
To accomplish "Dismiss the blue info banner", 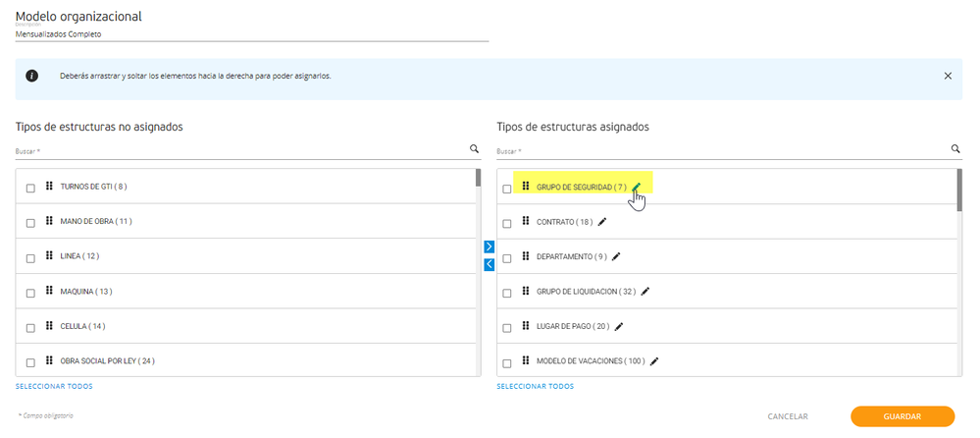I will pyautogui.click(x=949, y=77).
